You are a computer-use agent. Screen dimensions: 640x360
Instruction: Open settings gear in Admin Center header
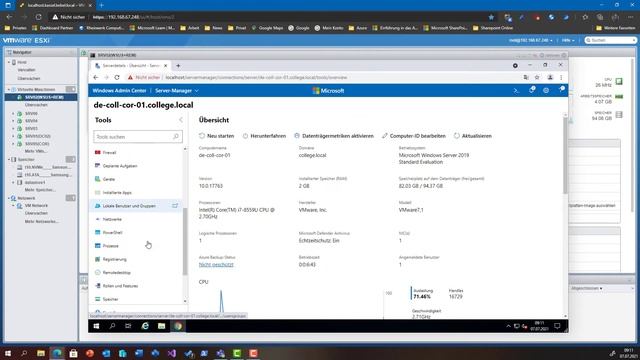(x=546, y=91)
